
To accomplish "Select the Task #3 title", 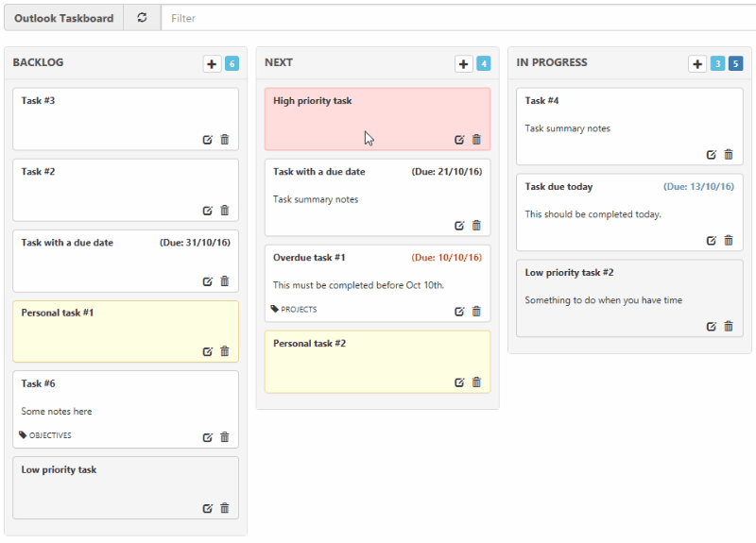I will pos(38,101).
